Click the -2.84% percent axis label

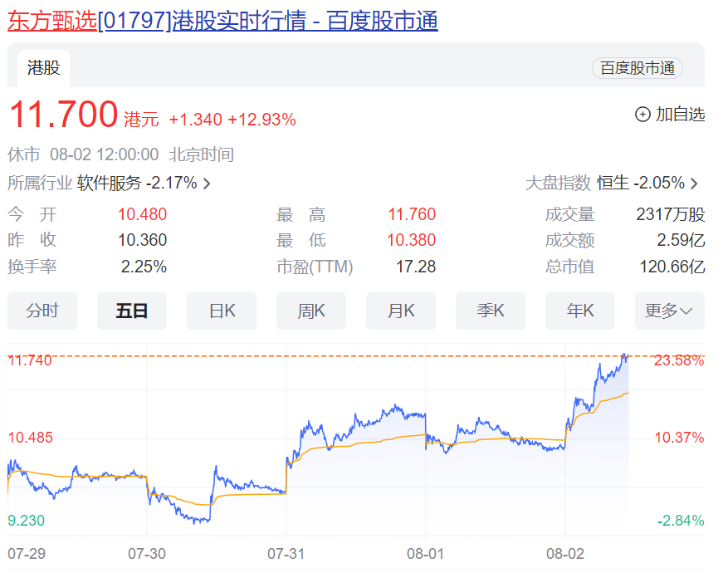click(x=681, y=521)
